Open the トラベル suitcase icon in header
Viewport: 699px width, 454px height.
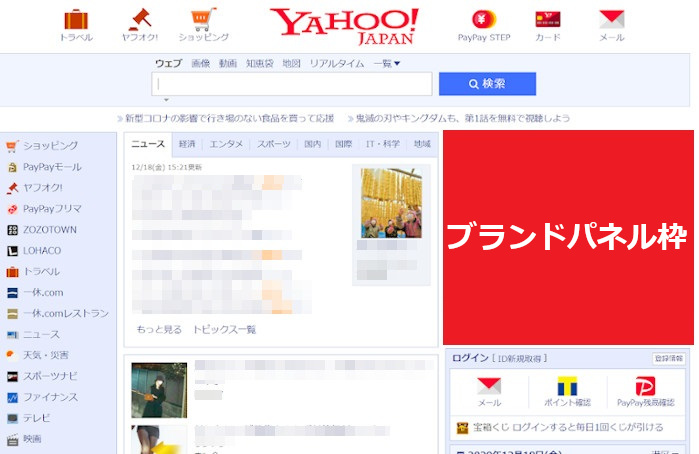(x=76, y=19)
